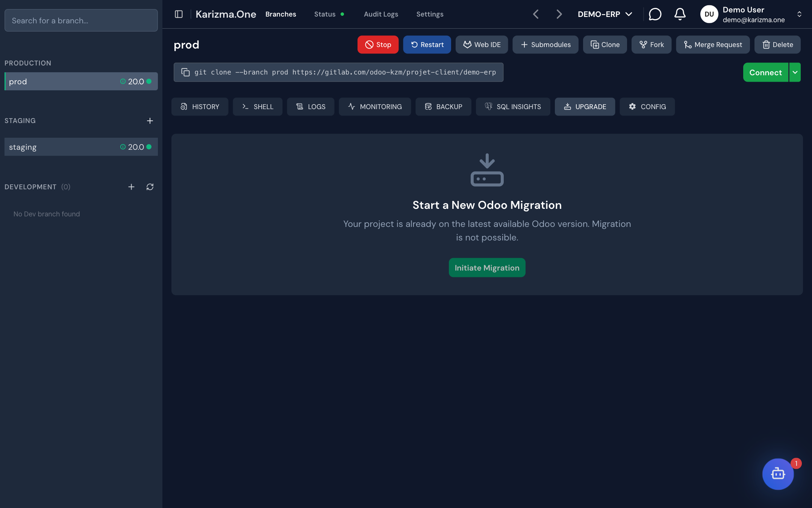Open the notifications bell

click(680, 14)
